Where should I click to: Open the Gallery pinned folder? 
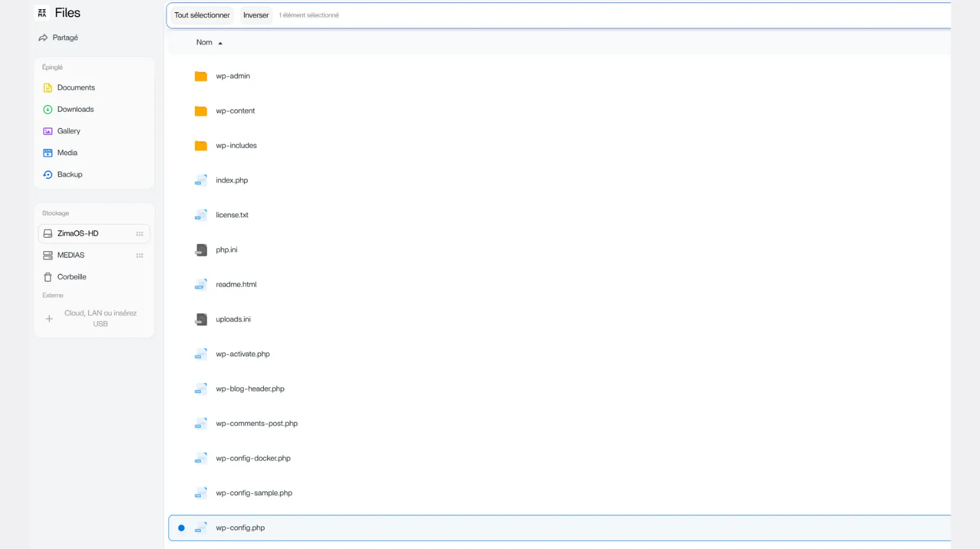pos(68,131)
